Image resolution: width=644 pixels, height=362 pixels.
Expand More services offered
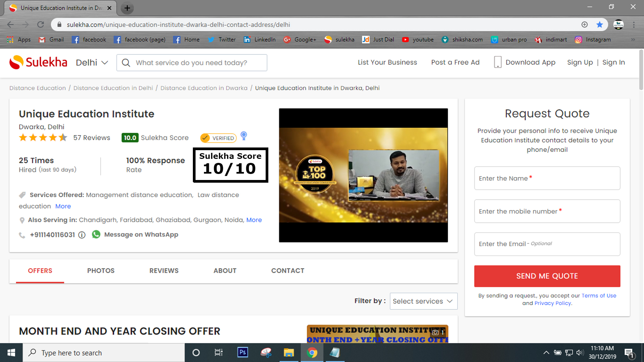pos(63,206)
